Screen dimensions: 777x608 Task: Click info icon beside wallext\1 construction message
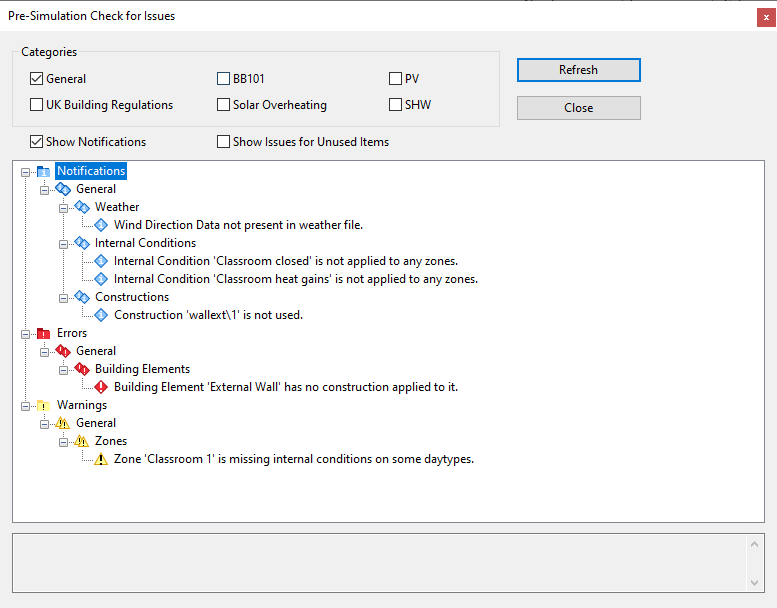click(x=101, y=315)
